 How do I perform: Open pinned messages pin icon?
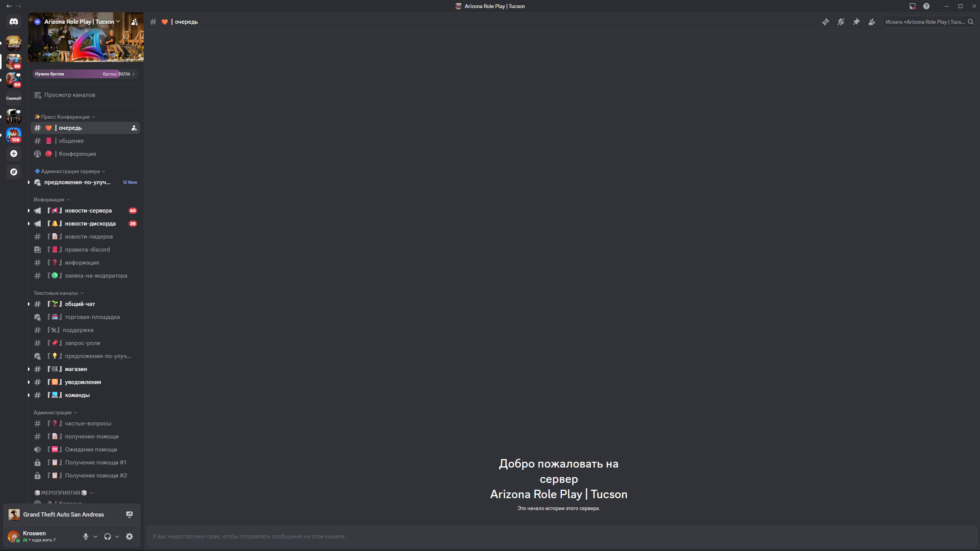pos(856,22)
